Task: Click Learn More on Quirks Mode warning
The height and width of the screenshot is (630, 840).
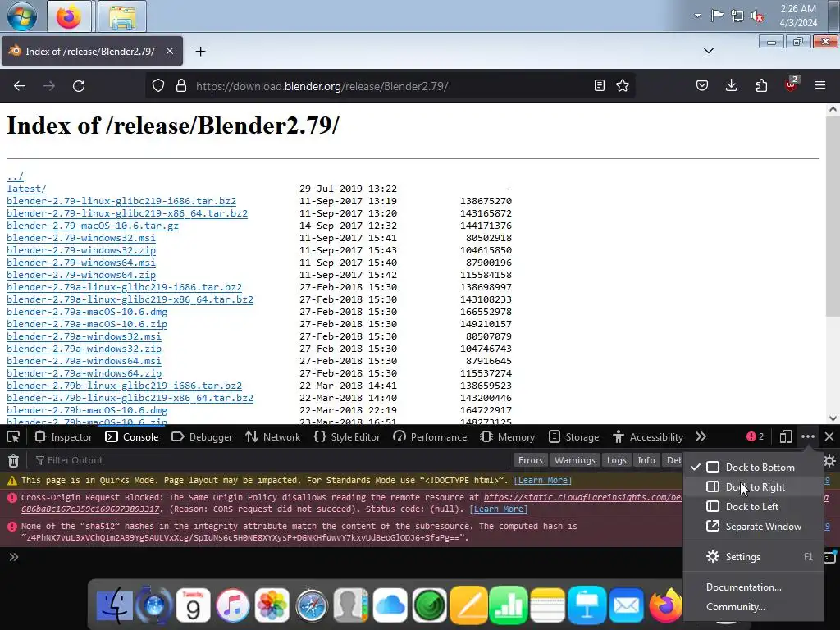Action: pos(543,481)
